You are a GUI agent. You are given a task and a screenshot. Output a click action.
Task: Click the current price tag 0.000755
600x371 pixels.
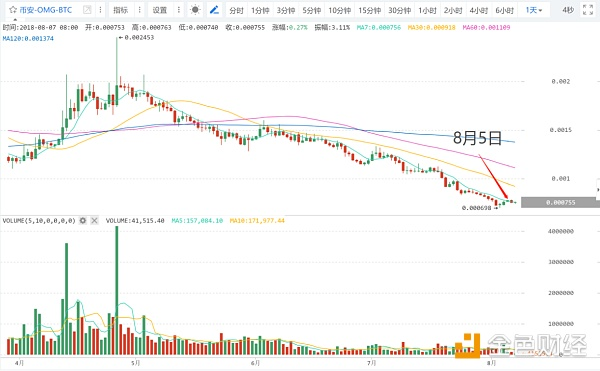pos(560,202)
